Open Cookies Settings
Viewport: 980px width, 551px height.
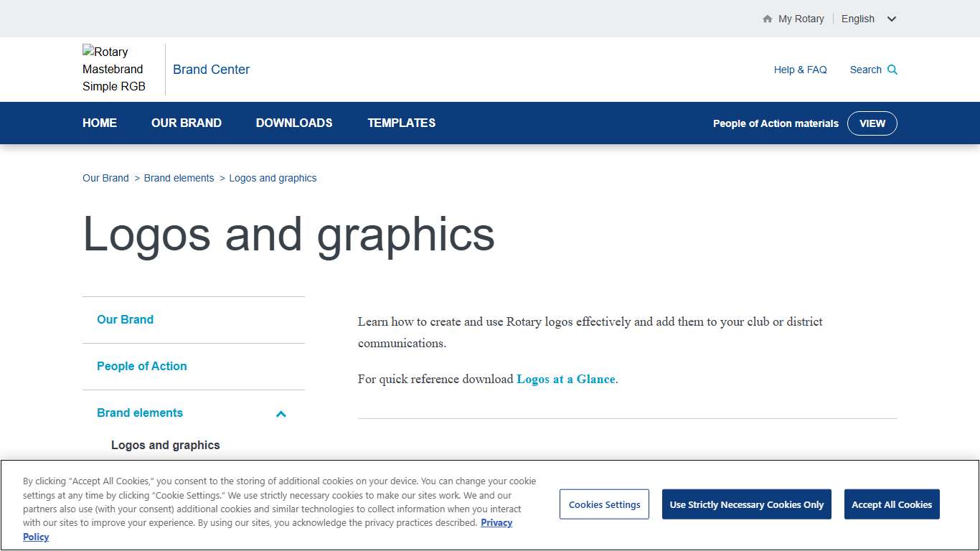coord(604,504)
